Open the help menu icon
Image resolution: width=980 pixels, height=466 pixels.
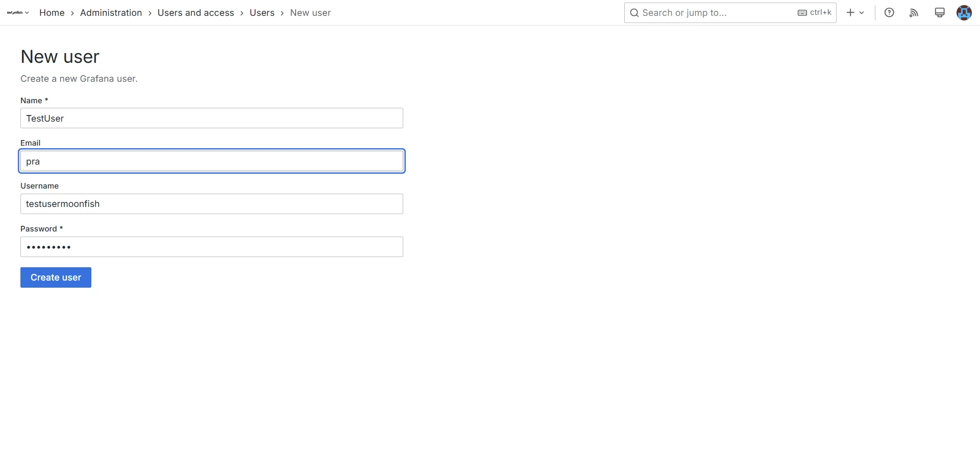click(x=889, y=12)
